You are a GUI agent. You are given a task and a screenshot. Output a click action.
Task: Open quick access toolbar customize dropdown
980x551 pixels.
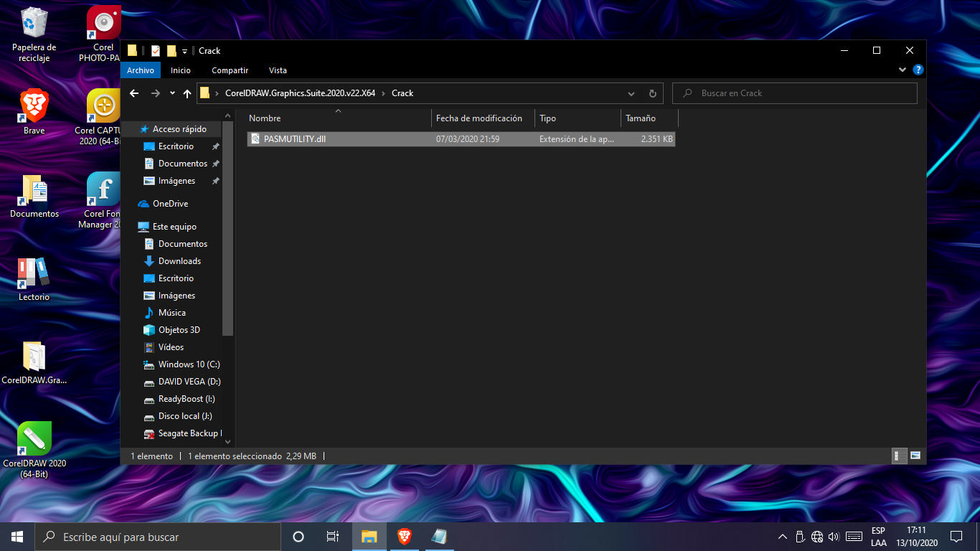coord(184,51)
